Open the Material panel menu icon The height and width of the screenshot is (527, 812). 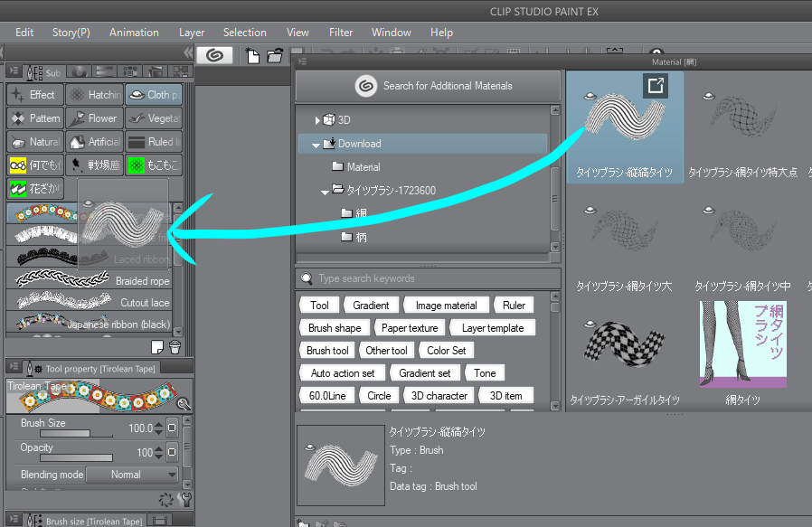pyautogui.click(x=302, y=61)
